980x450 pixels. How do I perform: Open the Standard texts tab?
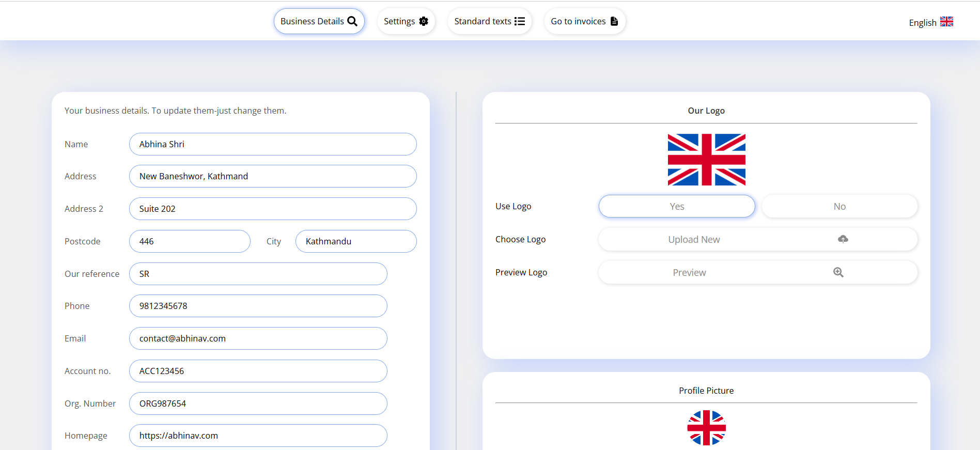tap(483, 21)
